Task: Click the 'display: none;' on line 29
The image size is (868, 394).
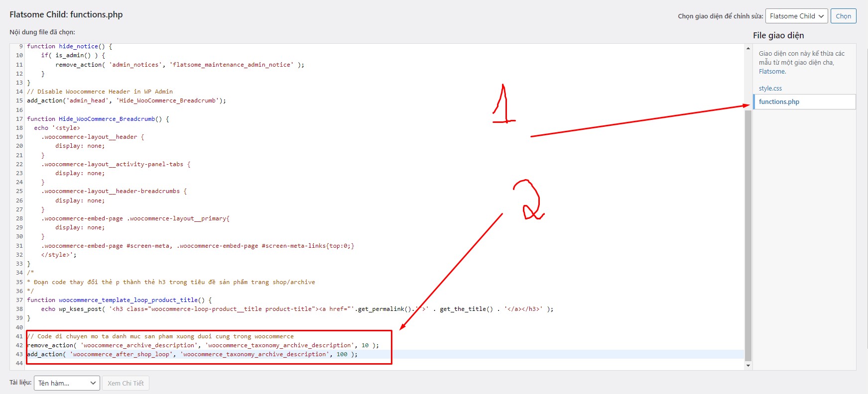Action: pos(80,227)
